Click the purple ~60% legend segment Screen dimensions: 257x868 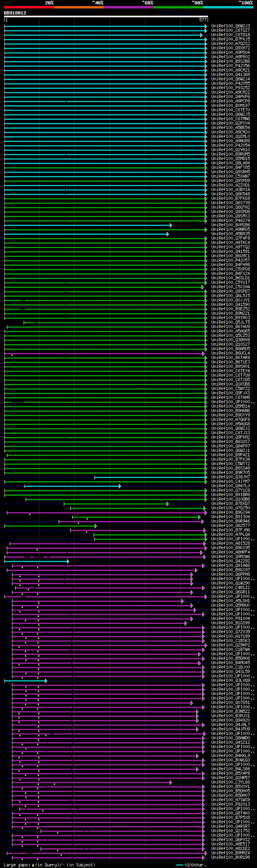[x=128, y=7]
